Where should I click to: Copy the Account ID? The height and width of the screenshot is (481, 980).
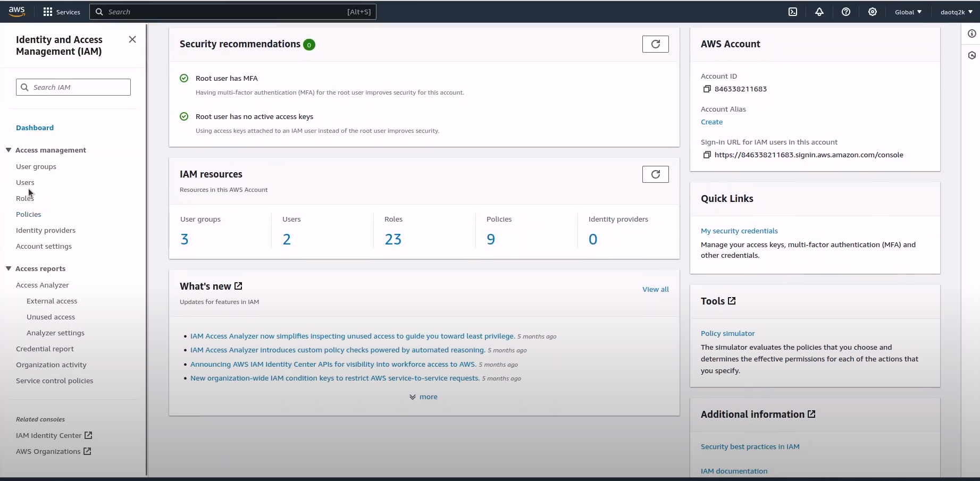click(x=707, y=89)
